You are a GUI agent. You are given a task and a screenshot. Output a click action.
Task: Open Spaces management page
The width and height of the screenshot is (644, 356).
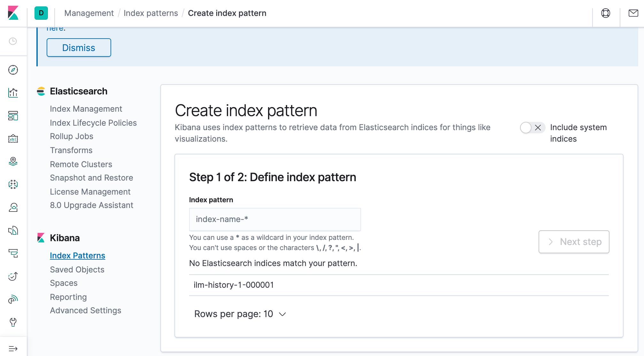coord(64,283)
